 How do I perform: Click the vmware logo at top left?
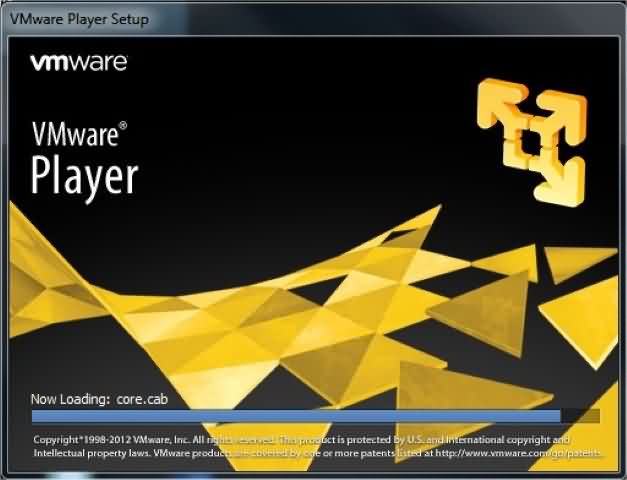pyautogui.click(x=79, y=62)
